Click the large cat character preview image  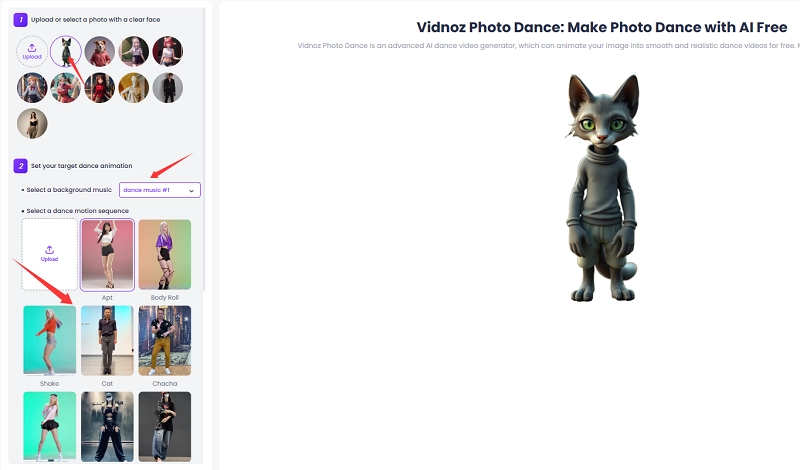[x=603, y=187]
